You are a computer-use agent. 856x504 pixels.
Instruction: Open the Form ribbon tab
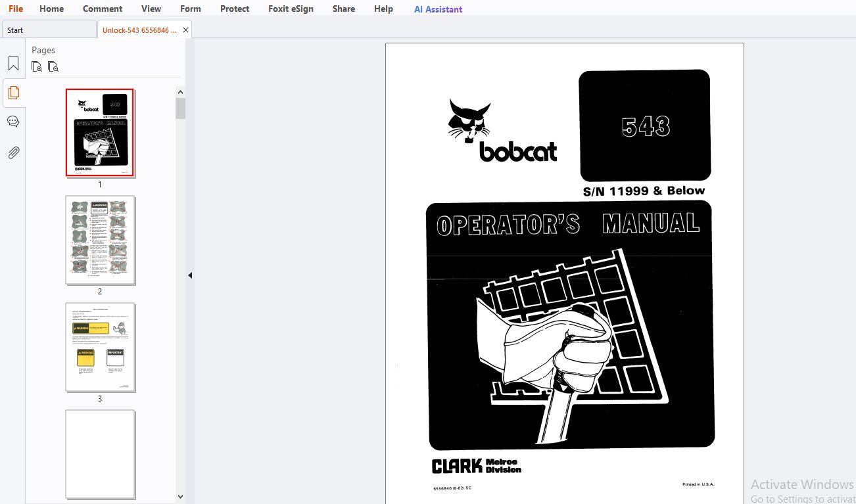191,9
